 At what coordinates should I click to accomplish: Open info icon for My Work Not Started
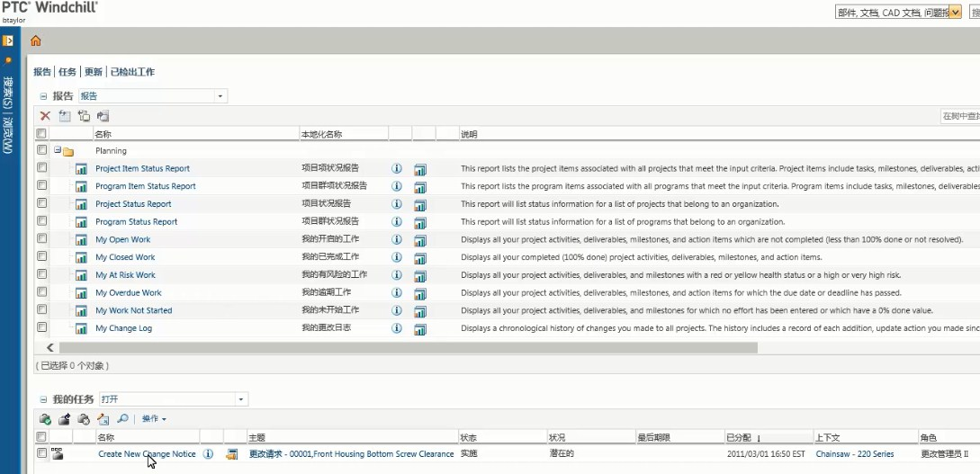coord(396,310)
